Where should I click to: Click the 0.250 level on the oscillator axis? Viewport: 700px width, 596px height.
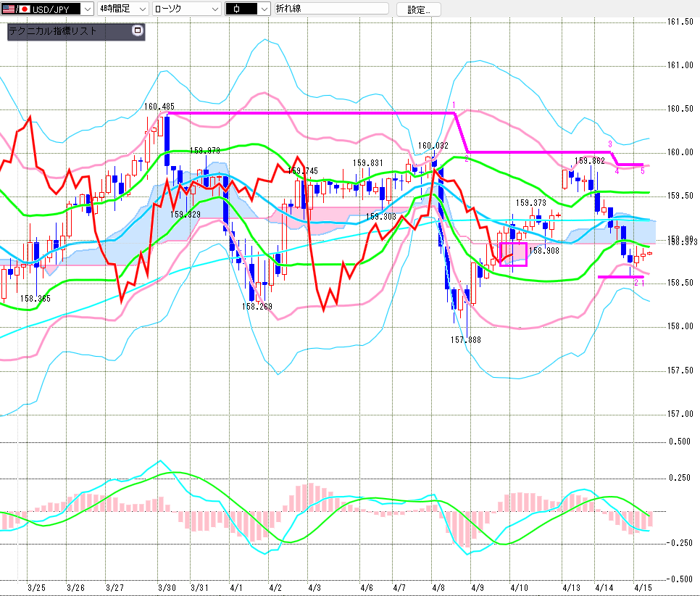(x=680, y=477)
